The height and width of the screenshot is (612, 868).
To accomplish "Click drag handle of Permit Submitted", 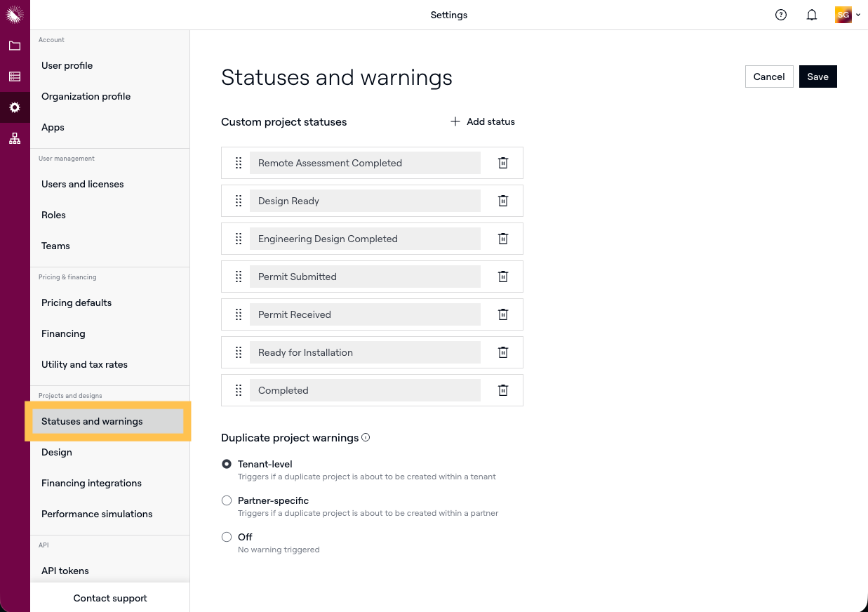I will pos(239,277).
